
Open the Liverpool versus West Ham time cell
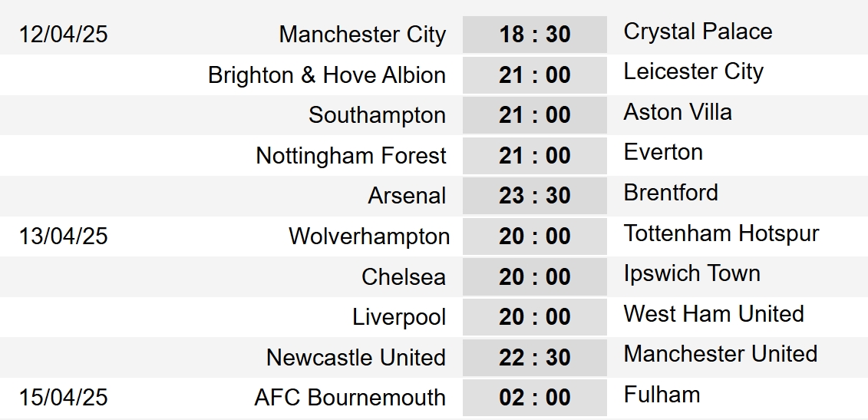coord(535,317)
